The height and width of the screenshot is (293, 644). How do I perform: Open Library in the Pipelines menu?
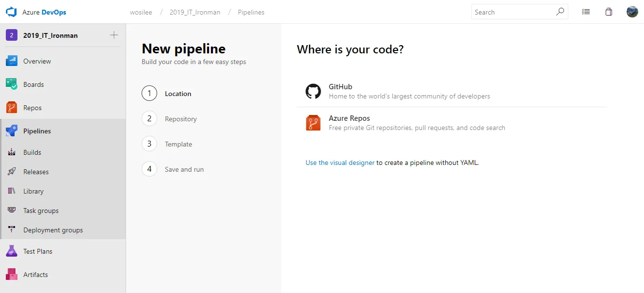pos(33,191)
